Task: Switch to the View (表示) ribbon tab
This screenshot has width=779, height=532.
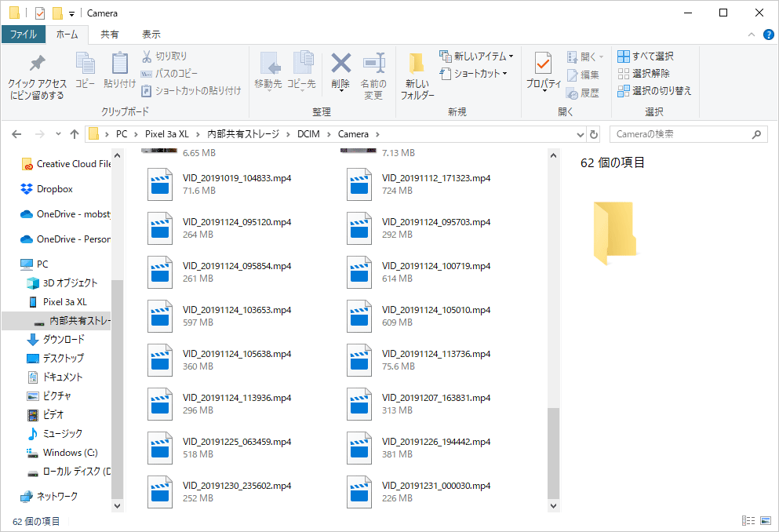Action: click(x=151, y=35)
